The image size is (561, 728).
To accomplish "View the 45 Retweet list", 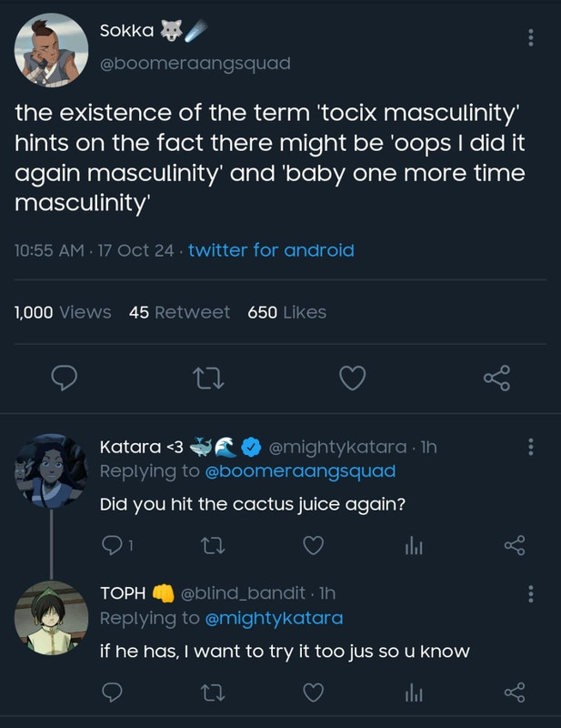I will [x=179, y=312].
